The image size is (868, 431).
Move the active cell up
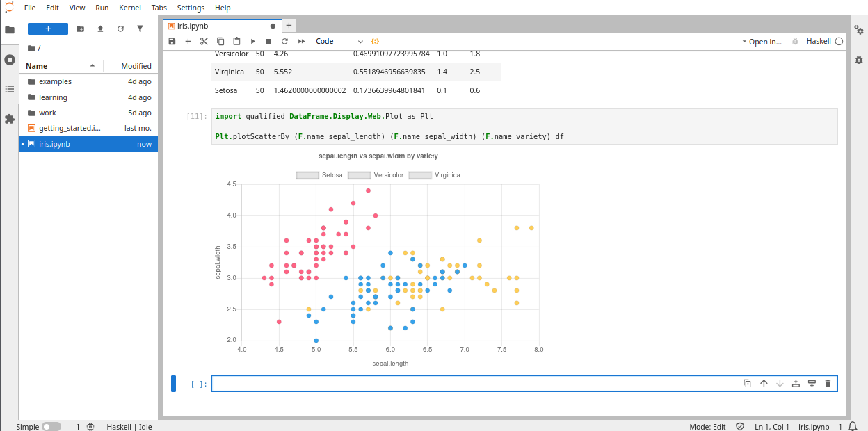click(x=764, y=384)
